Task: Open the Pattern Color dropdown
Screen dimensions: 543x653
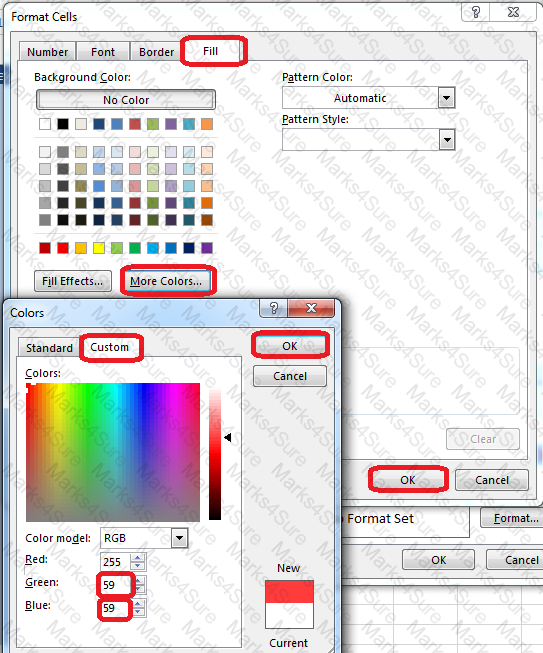Action: click(x=446, y=98)
